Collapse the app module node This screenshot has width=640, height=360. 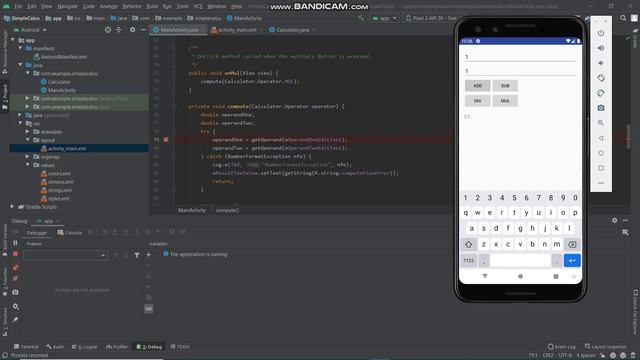click(x=13, y=40)
